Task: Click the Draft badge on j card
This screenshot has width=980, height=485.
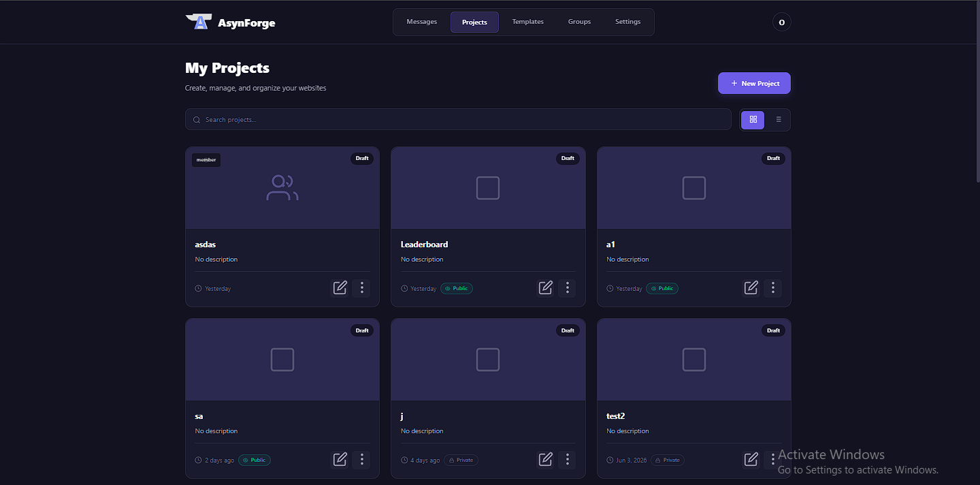Action: tap(568, 330)
